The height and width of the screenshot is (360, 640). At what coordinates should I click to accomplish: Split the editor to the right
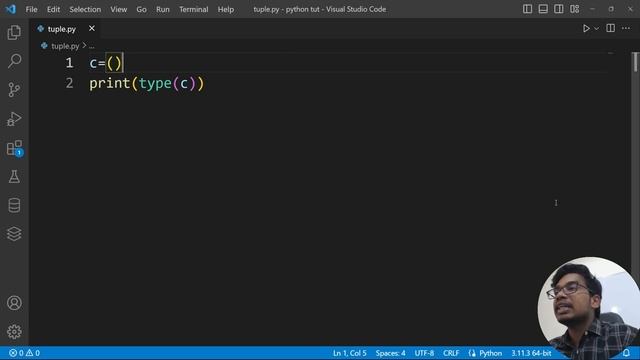tap(611, 28)
